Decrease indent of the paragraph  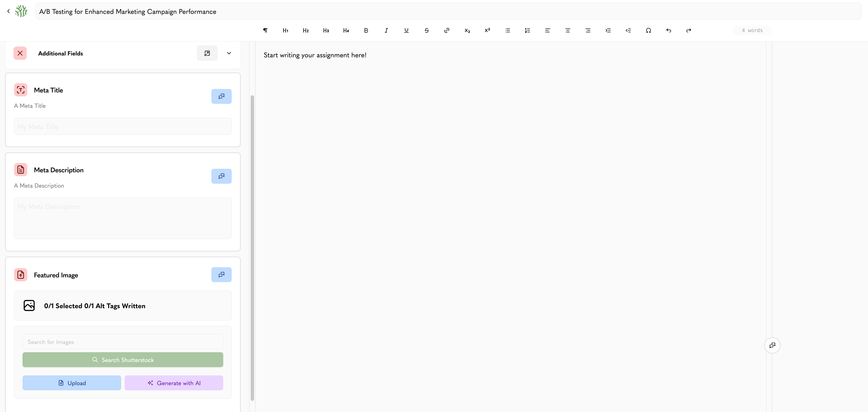coord(628,30)
